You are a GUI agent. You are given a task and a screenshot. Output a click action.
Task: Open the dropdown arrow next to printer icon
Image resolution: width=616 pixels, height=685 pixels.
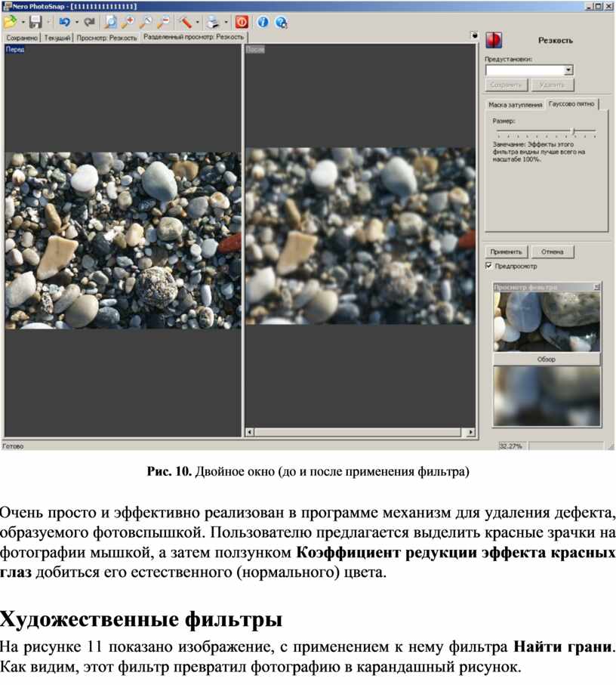[x=225, y=23]
